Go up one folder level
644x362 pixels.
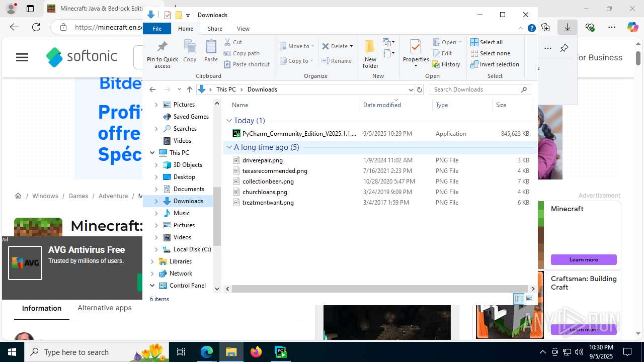[x=189, y=89]
